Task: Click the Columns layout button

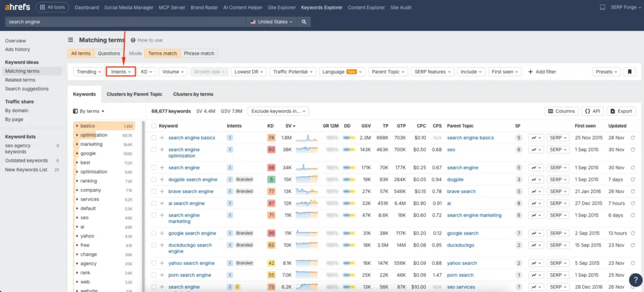Action: click(x=562, y=111)
